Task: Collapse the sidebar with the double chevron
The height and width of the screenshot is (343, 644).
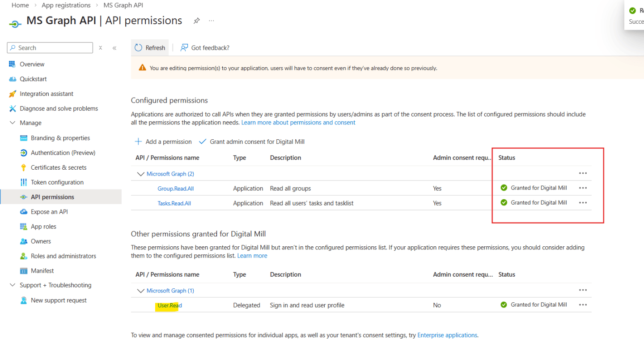Action: 114,48
